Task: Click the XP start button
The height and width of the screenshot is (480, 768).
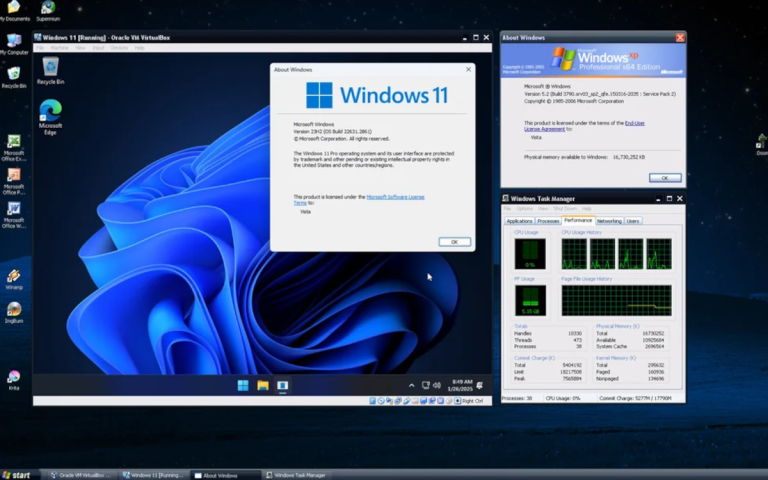Action: tap(17, 475)
